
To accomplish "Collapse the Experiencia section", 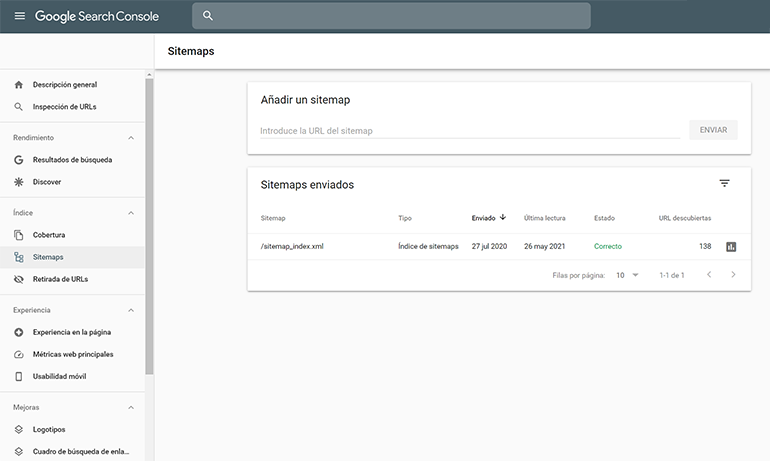I will [130, 310].
